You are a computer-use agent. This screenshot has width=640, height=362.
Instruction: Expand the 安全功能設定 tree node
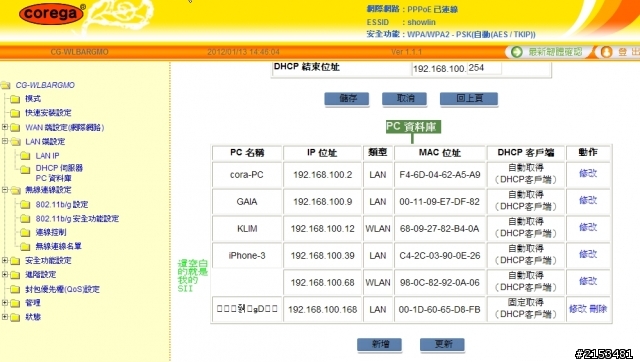5,260
